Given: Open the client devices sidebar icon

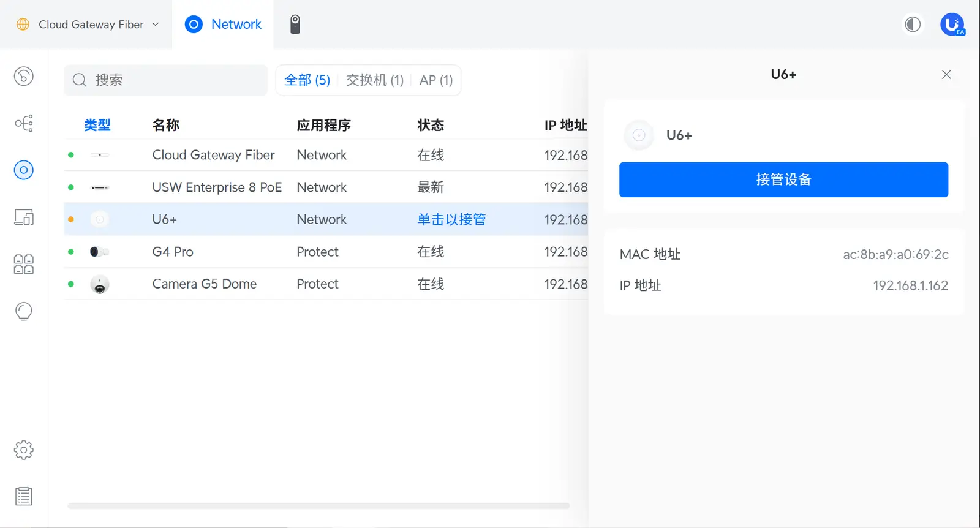Looking at the screenshot, I should (x=23, y=217).
